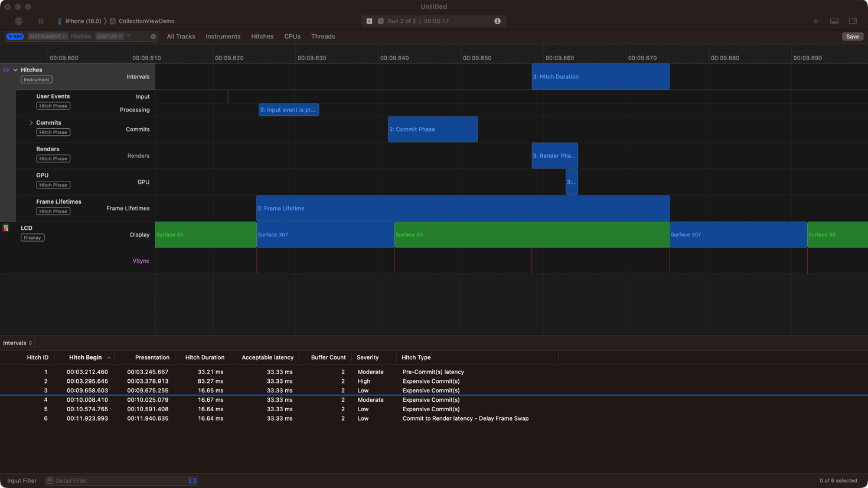Click the Save button

click(x=852, y=37)
